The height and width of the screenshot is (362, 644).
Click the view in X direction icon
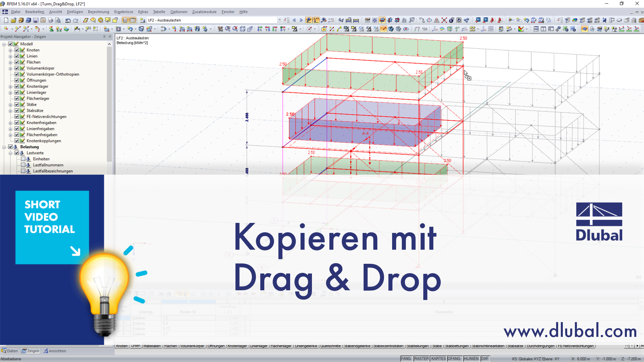[x=260, y=29]
